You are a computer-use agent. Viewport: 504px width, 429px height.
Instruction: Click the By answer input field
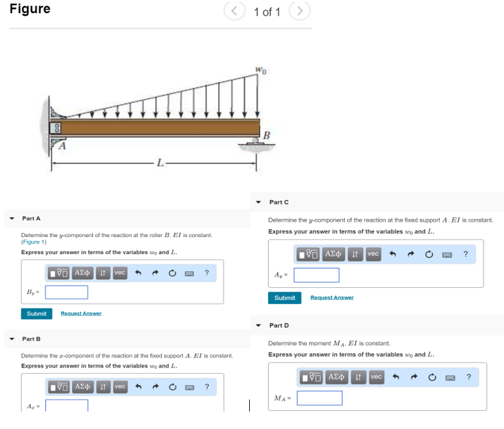coord(66,292)
